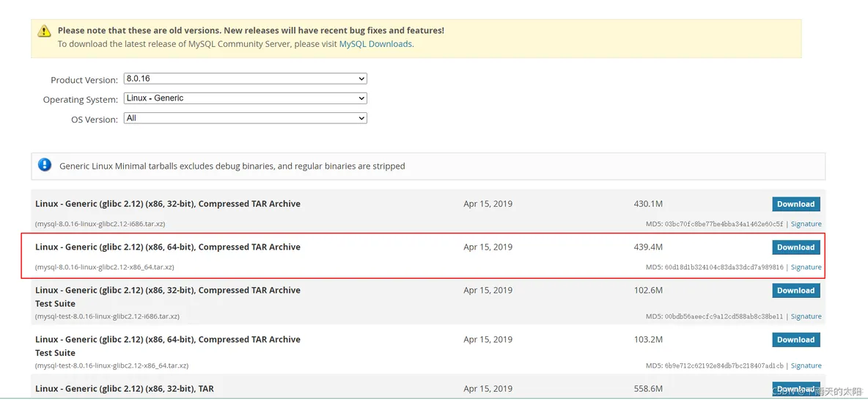Click the 64-bit Compressed TAR Archive title with 439.4M size
Screen dimensions: 868x400
click(x=168, y=247)
